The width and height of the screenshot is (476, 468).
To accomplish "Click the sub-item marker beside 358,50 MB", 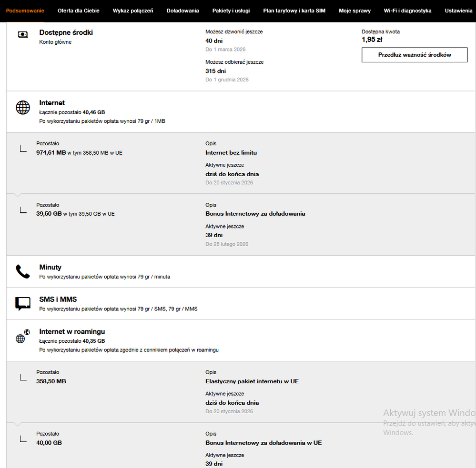I will pyautogui.click(x=23, y=378).
